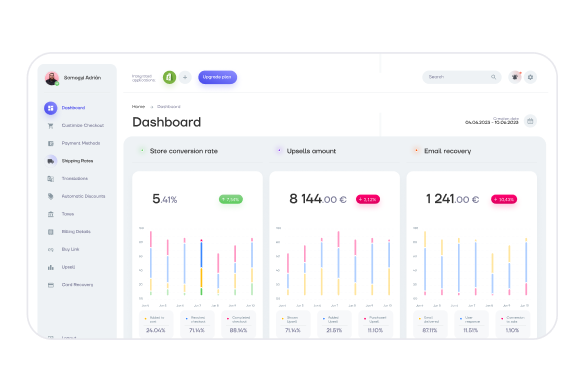Click the Taxes bank icon
This screenshot has height=392, width=584.
pos(51,214)
